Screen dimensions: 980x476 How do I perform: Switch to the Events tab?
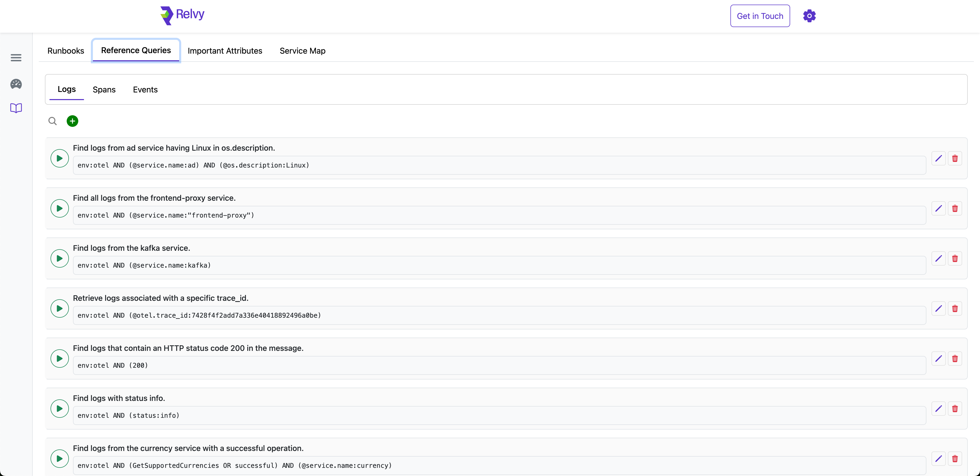click(x=145, y=89)
